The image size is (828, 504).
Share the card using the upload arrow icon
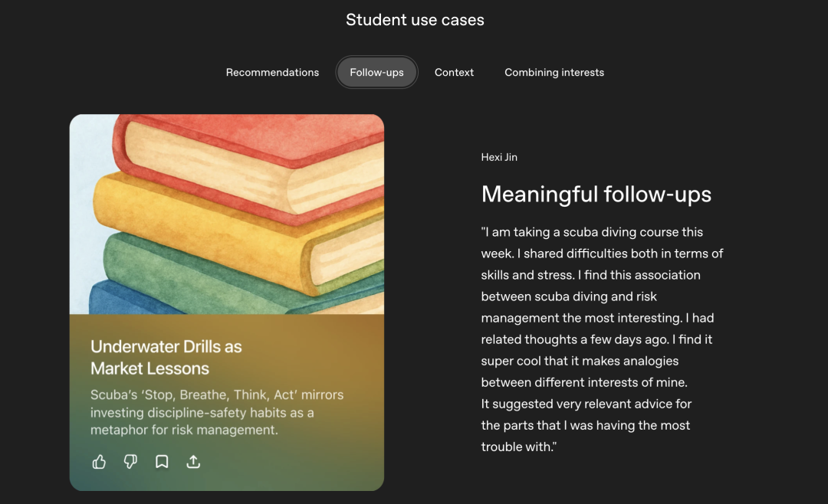pyautogui.click(x=193, y=462)
